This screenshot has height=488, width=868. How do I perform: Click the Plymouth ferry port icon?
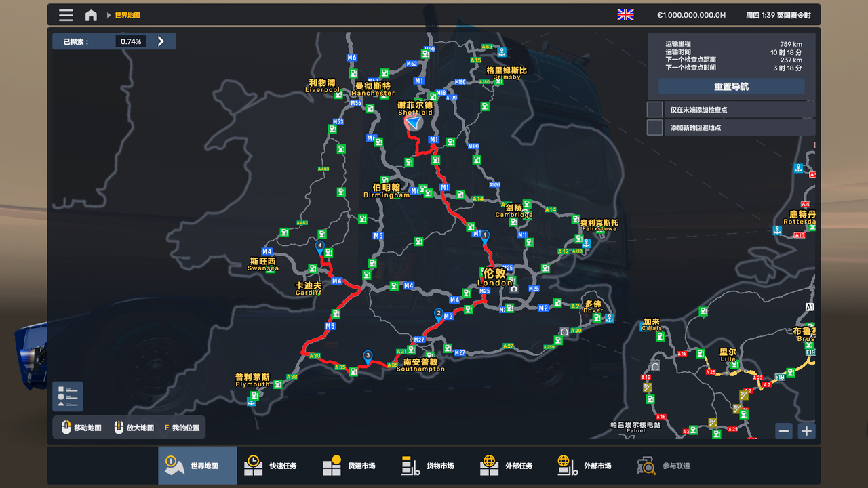(252, 401)
